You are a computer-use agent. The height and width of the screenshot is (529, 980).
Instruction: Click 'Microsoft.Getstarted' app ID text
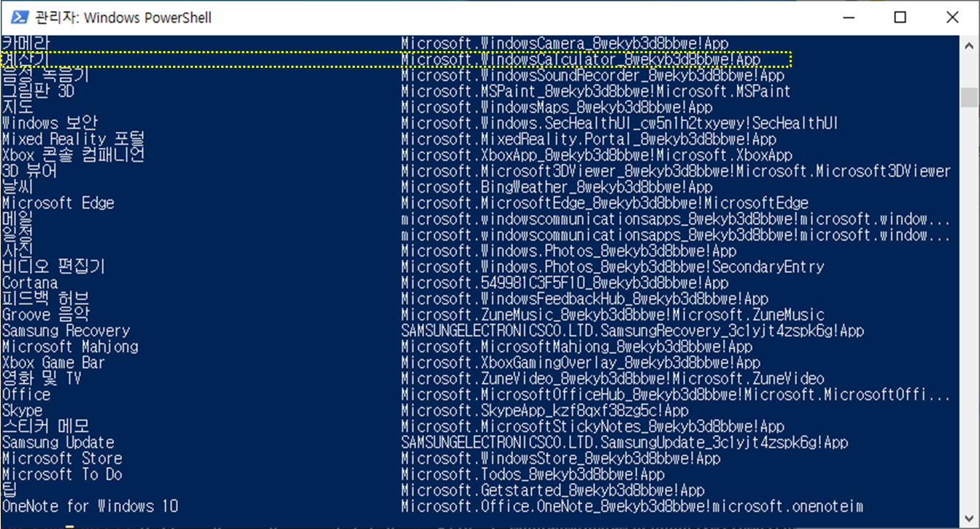(553, 491)
